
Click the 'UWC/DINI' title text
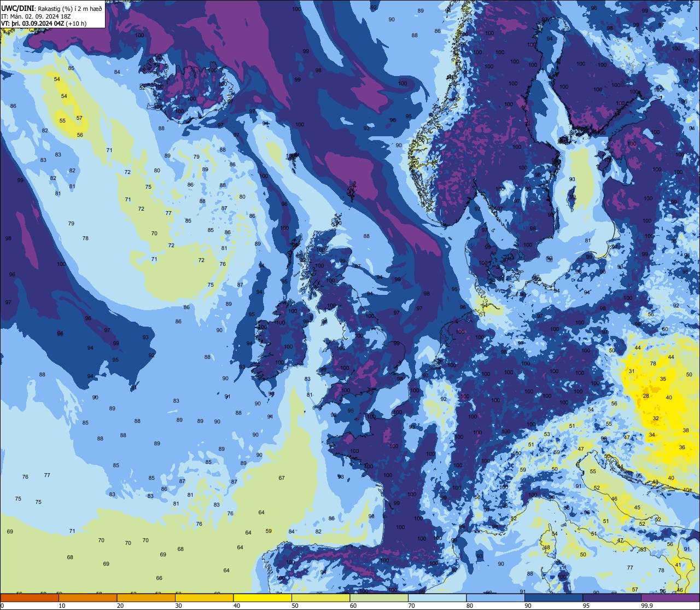[x=19, y=8]
